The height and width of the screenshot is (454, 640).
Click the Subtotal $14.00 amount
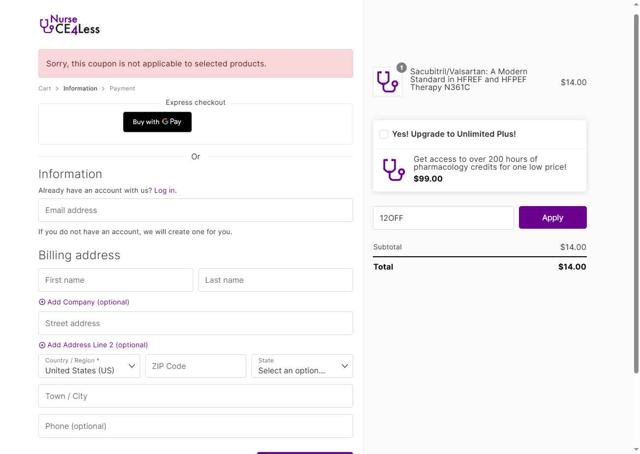pos(573,247)
